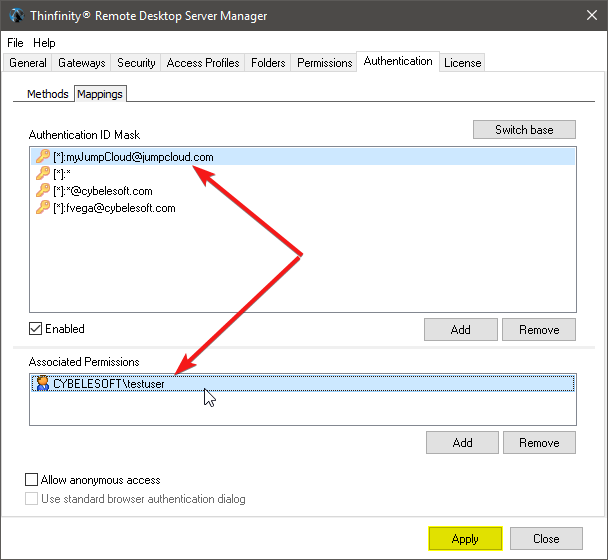Switch to the Security tab
This screenshot has width=608, height=560.
pyautogui.click(x=136, y=63)
